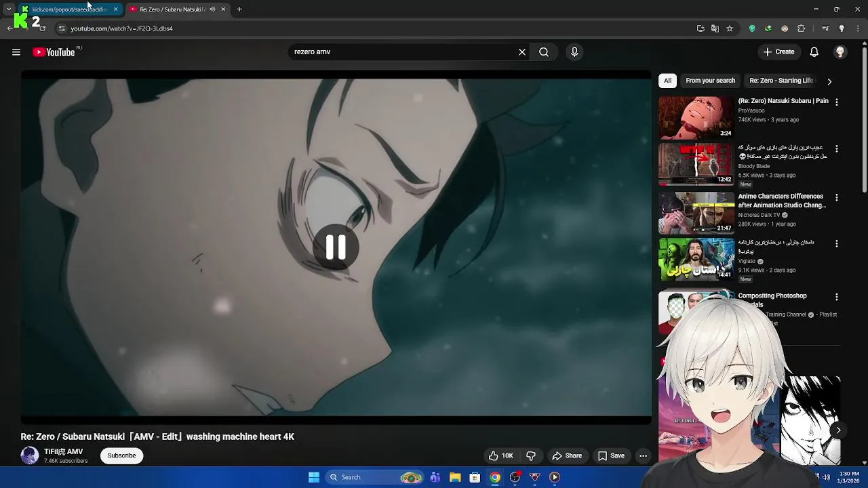View site information icon in the address bar
Image resolution: width=868 pixels, height=488 pixels.
[62, 28]
